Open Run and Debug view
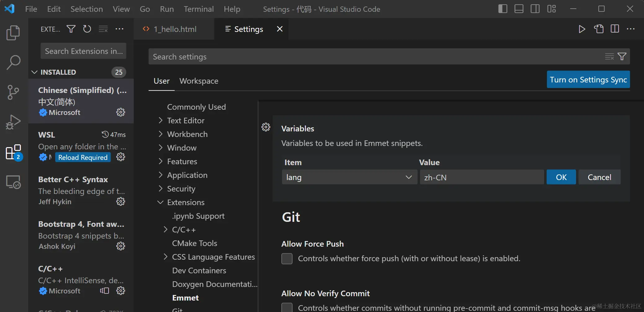Screen dimensions: 644x312 13,122
